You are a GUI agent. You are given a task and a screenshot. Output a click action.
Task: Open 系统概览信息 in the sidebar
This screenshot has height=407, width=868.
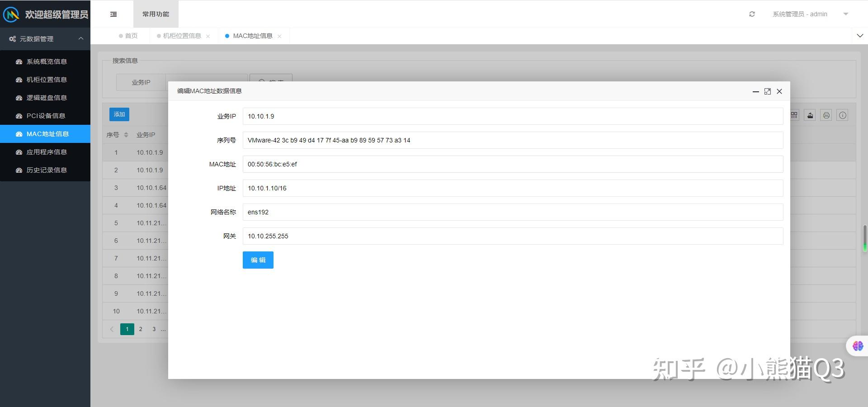click(x=45, y=62)
